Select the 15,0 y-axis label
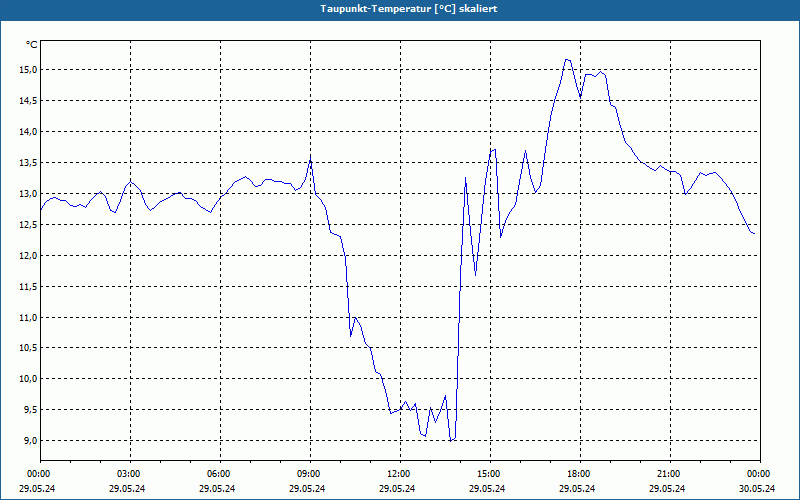 tap(29, 70)
